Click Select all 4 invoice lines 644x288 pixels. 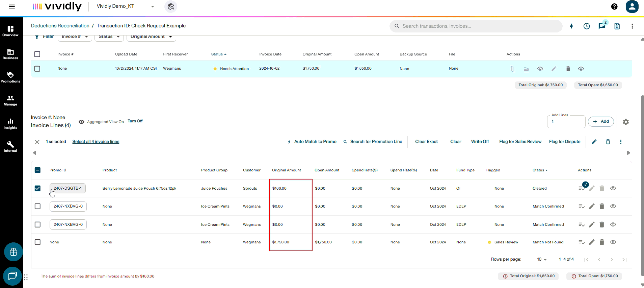click(x=96, y=142)
